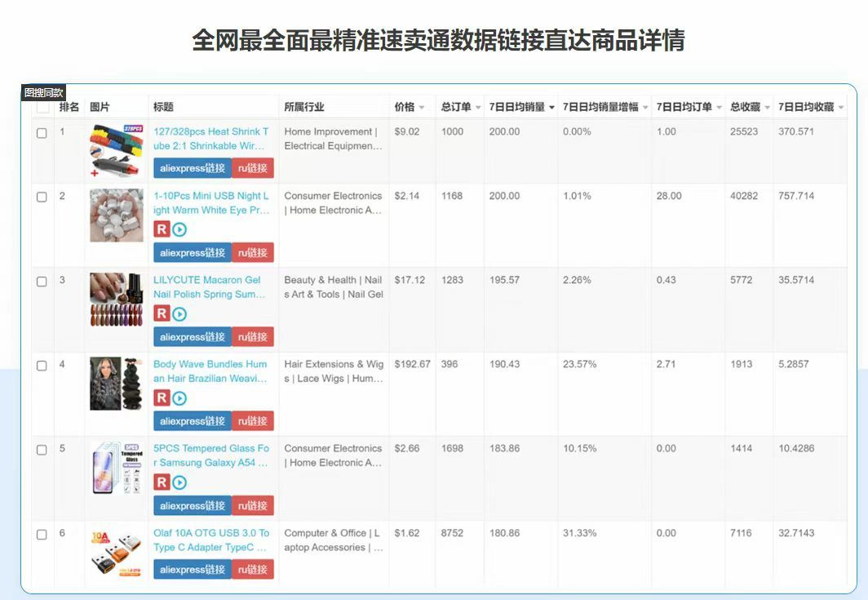Viewport: 868px width, 600px height.
Task: Open aliexpress链接 for the Heat Shrink Tube
Action: [193, 168]
